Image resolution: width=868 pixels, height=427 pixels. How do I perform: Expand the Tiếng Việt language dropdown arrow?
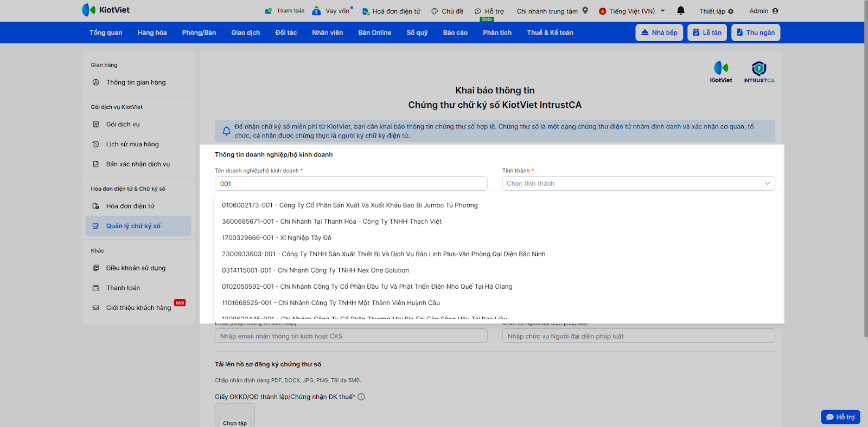pos(663,11)
